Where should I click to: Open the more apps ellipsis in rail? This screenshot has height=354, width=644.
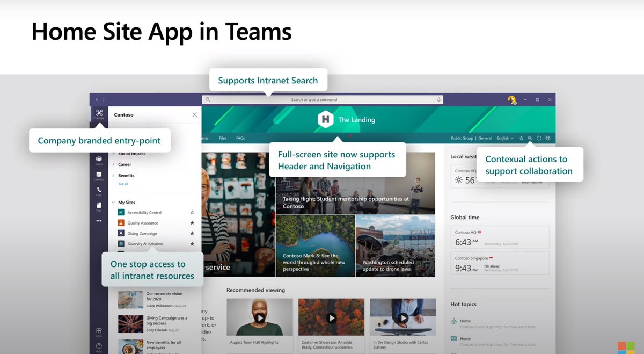[x=99, y=221]
